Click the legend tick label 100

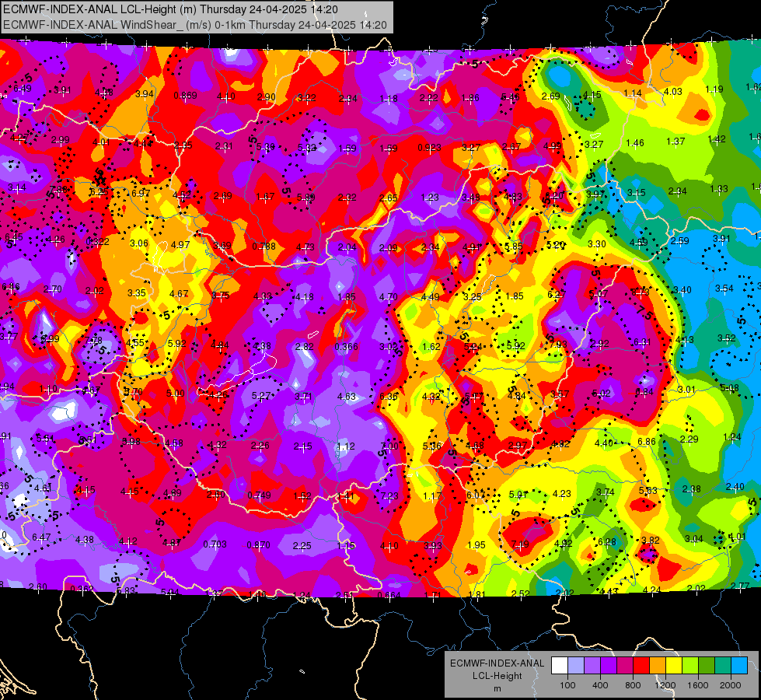pos(567,685)
